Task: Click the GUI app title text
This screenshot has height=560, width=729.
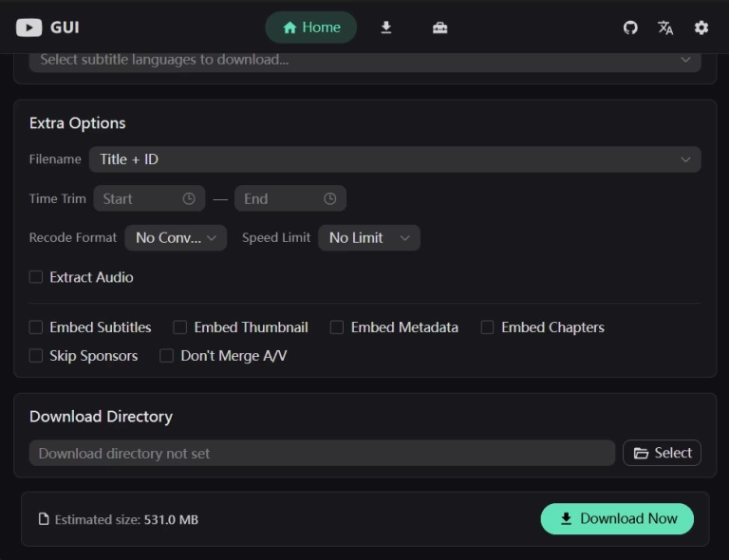Action: pos(65,28)
